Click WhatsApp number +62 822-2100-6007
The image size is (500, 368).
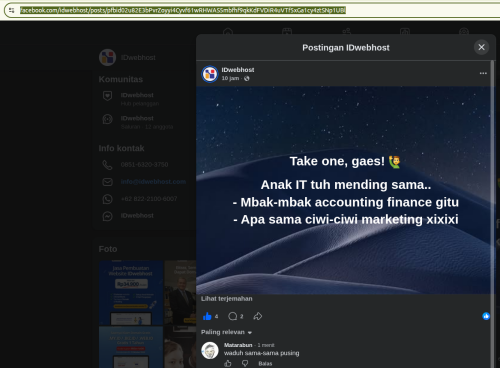click(x=149, y=199)
